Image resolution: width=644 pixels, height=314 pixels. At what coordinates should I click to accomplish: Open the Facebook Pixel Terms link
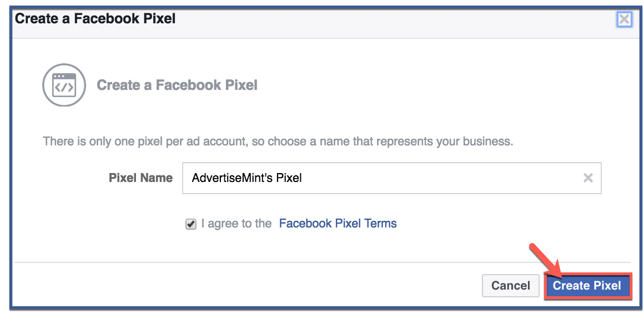[338, 224]
